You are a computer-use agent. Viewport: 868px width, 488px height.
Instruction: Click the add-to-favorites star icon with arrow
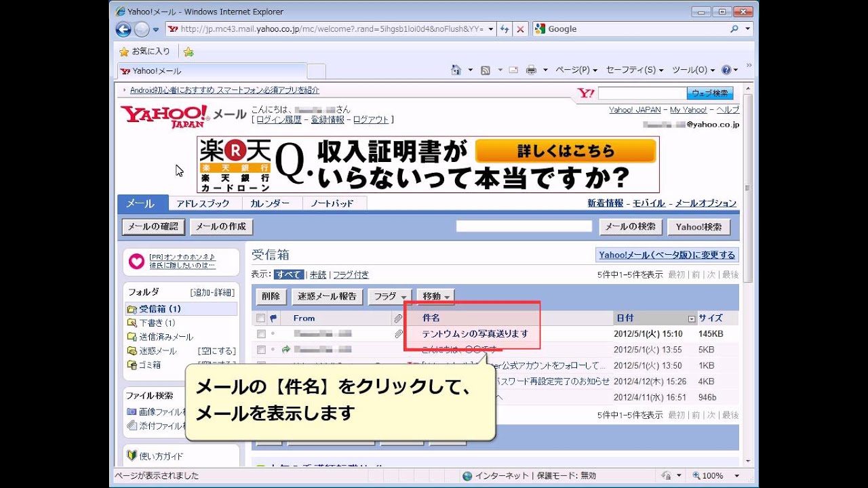click(189, 52)
